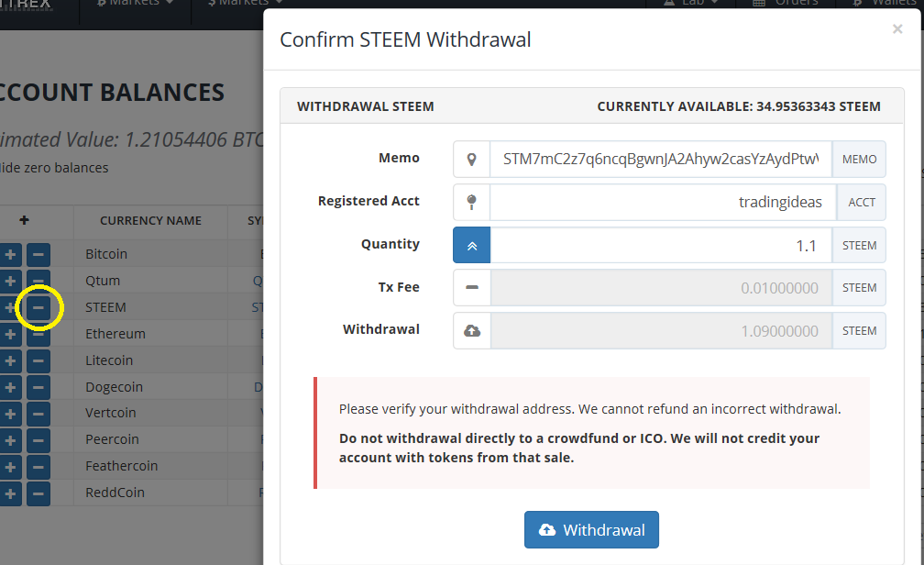Click deposit plus button for Vertcoin
924x565 pixels.
10,414
